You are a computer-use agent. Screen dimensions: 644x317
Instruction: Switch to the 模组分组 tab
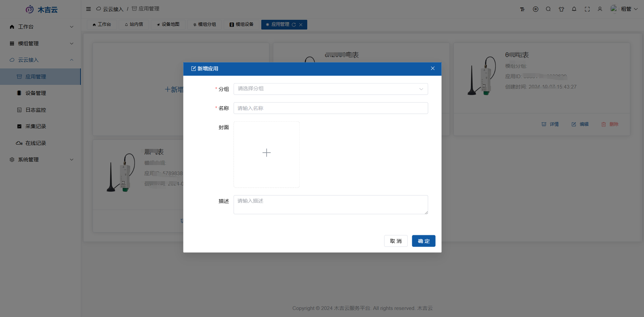click(204, 24)
